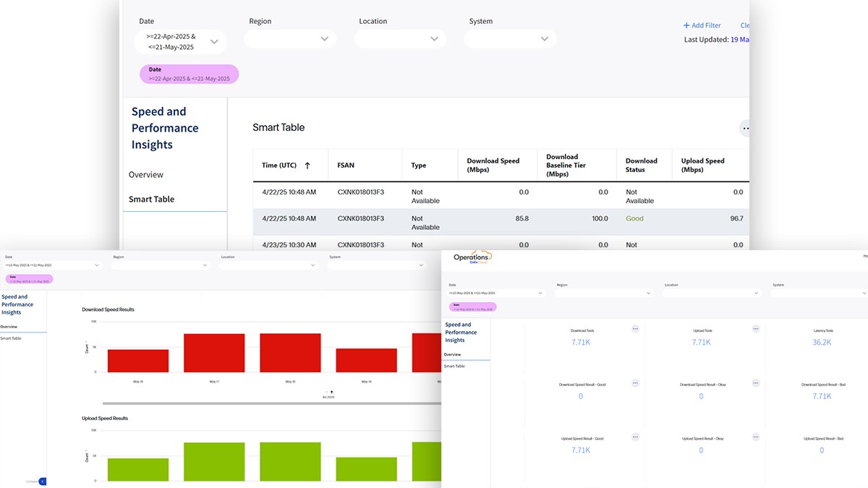868x488 pixels.
Task: Click the pink Date filter chip in the top panel
Action: [189, 74]
